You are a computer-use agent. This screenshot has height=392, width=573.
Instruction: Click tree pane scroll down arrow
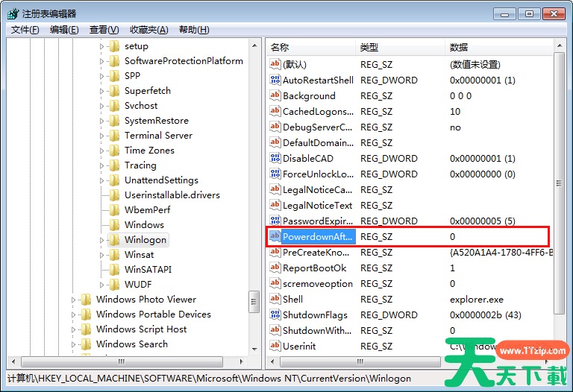click(x=254, y=349)
